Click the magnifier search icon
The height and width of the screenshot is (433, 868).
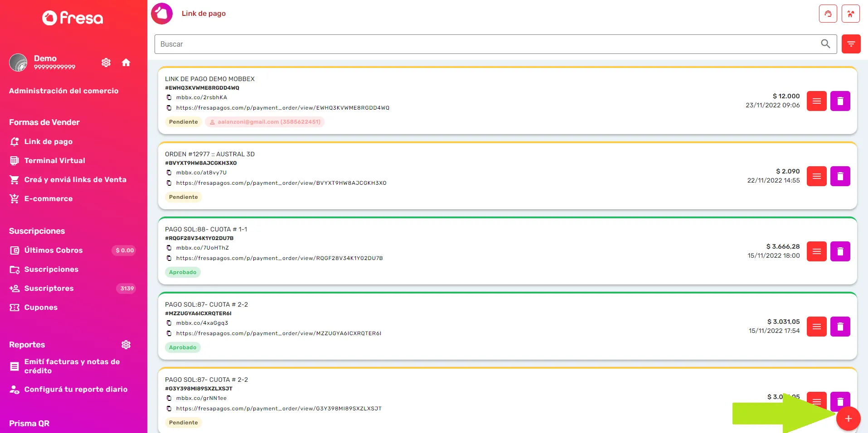[826, 44]
